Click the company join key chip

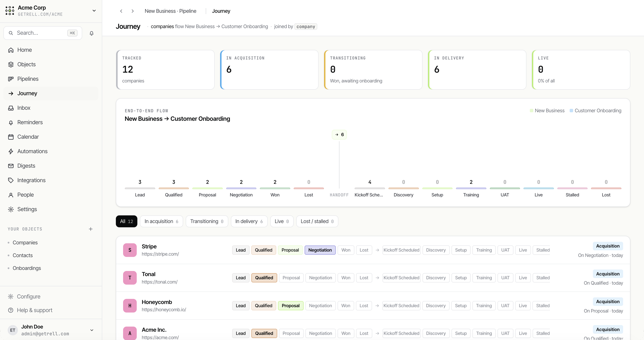pyautogui.click(x=306, y=26)
